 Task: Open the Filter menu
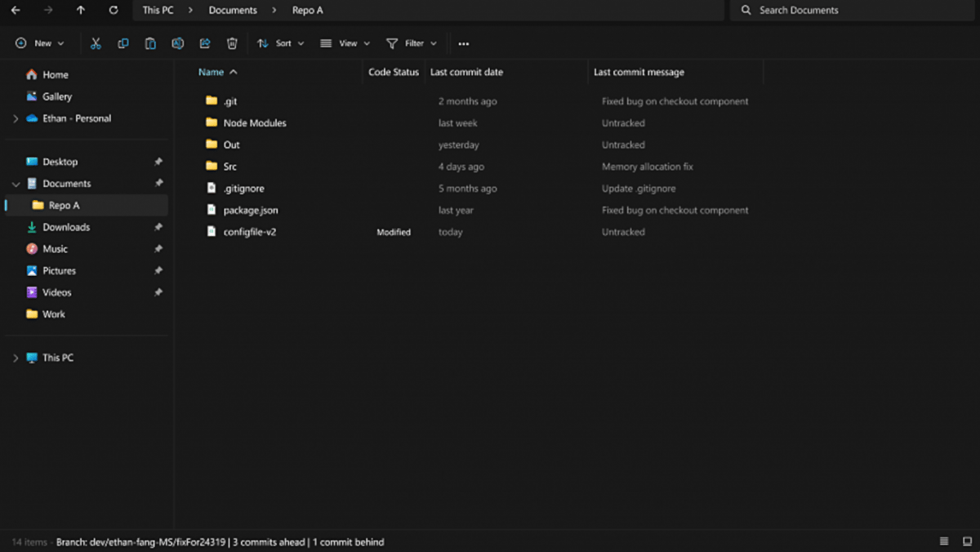point(412,43)
